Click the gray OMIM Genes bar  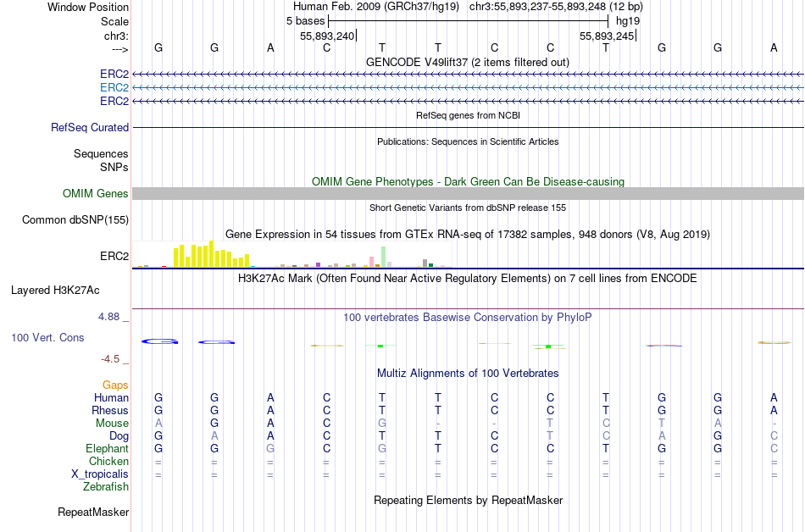coord(468,193)
